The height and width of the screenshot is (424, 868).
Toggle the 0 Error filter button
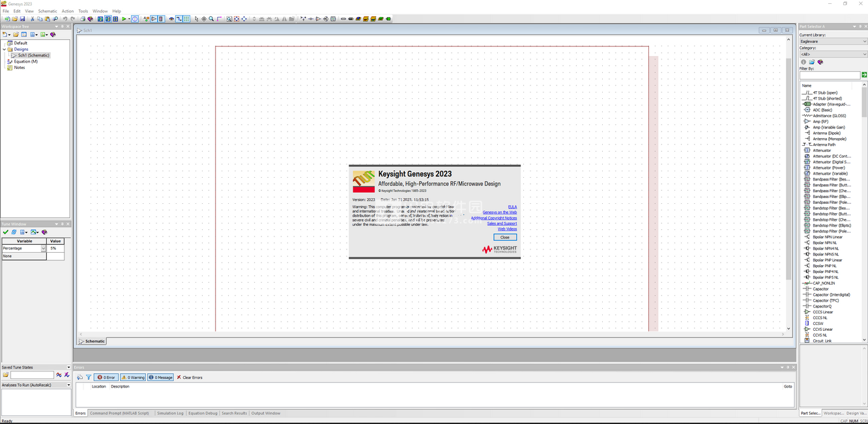point(106,377)
